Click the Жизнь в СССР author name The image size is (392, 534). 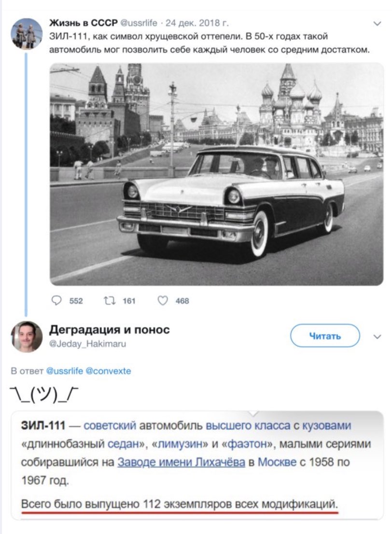83,23
